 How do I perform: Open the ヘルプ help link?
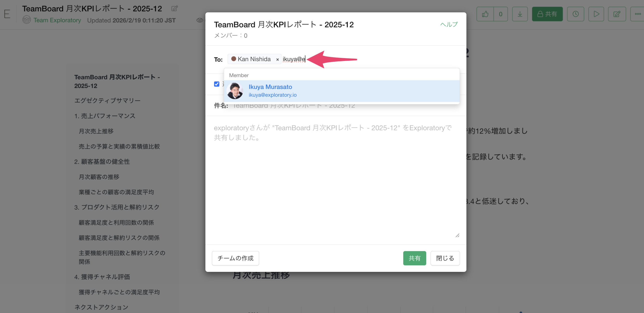(x=449, y=24)
